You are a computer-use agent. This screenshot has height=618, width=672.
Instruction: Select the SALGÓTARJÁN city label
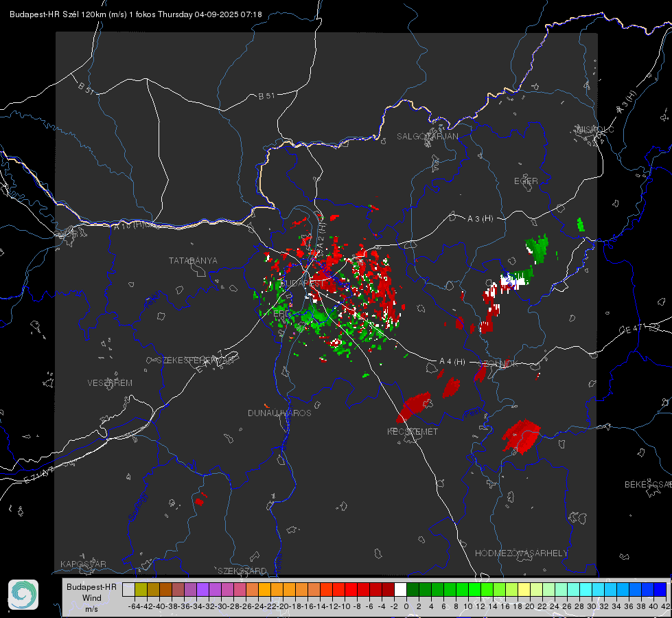[427, 137]
